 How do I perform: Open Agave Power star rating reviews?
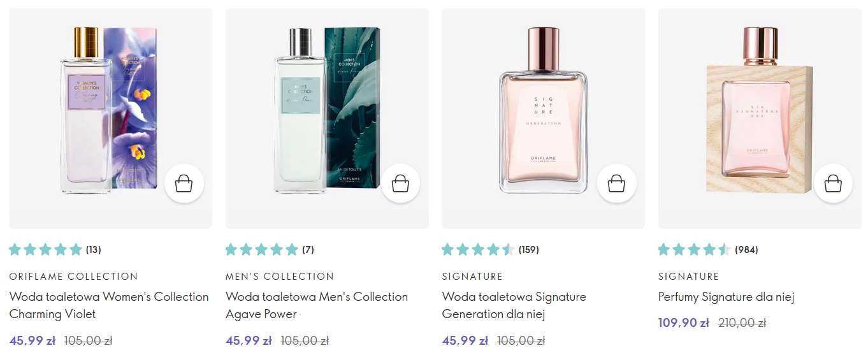(270, 249)
